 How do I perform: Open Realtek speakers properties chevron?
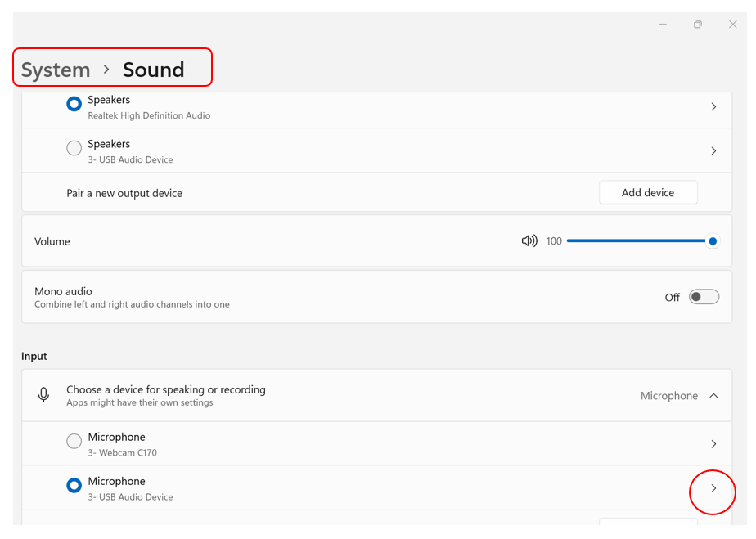pos(713,107)
